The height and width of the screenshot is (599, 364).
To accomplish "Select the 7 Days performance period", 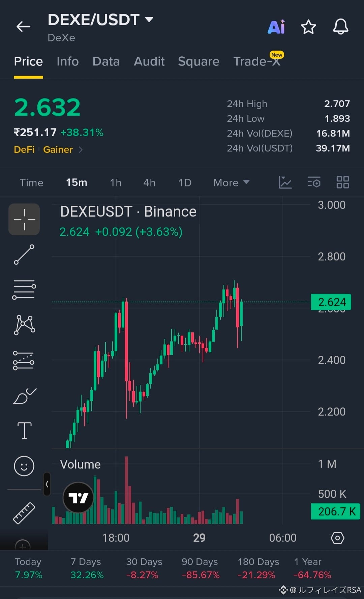I will point(87,568).
